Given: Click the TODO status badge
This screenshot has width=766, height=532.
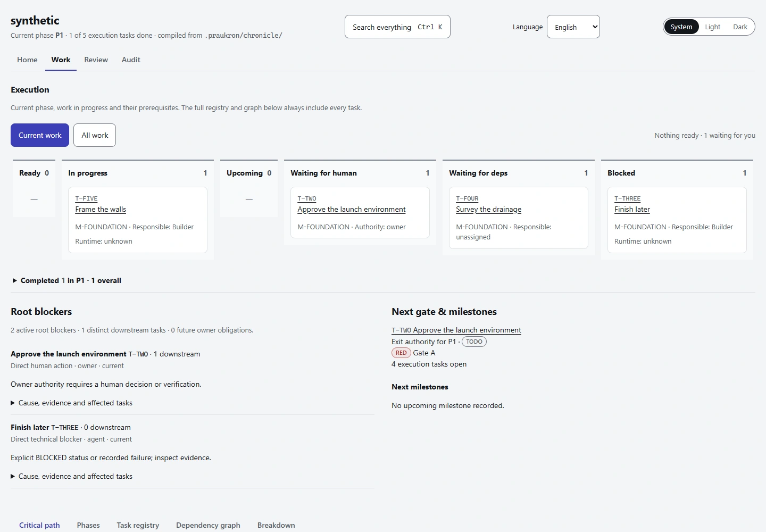Looking at the screenshot, I should tap(474, 342).
